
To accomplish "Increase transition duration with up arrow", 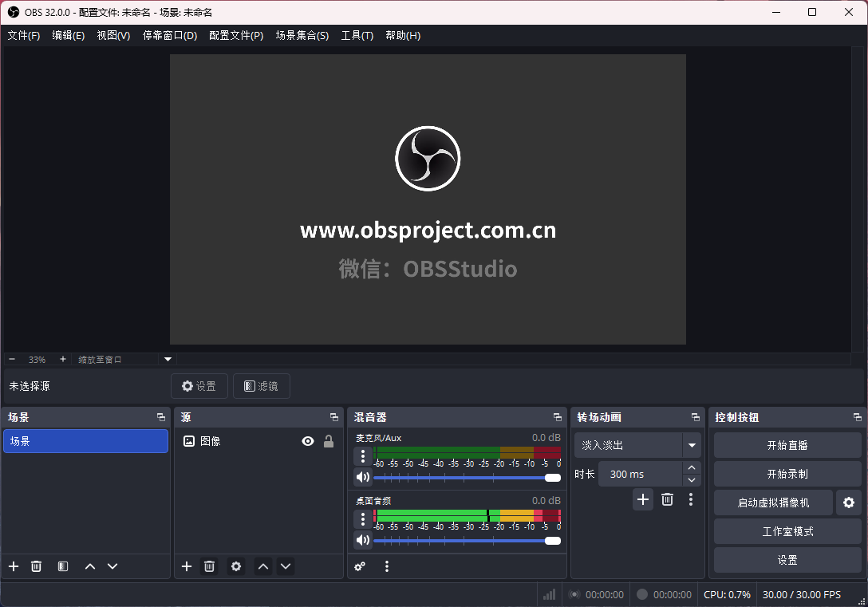I will (692, 467).
